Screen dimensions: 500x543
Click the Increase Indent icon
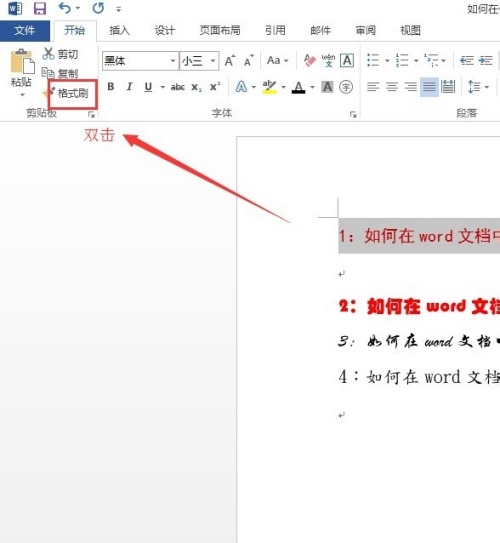click(485, 61)
